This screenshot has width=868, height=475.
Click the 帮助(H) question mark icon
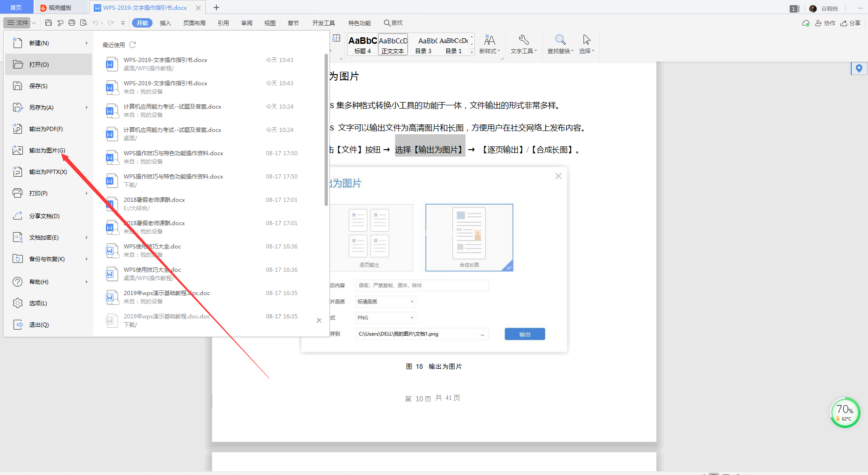(17, 282)
